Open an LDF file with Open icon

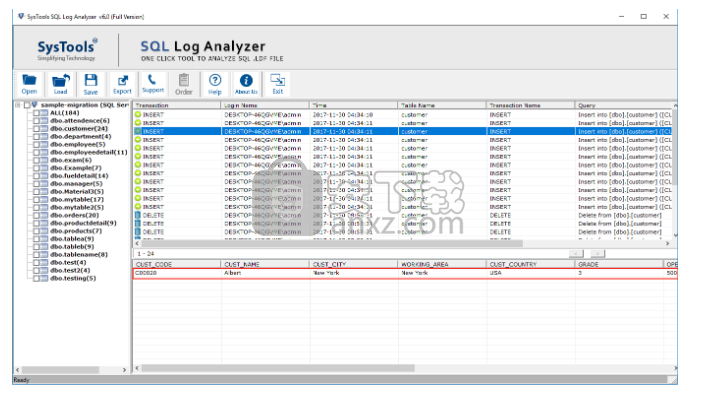pyautogui.click(x=29, y=84)
